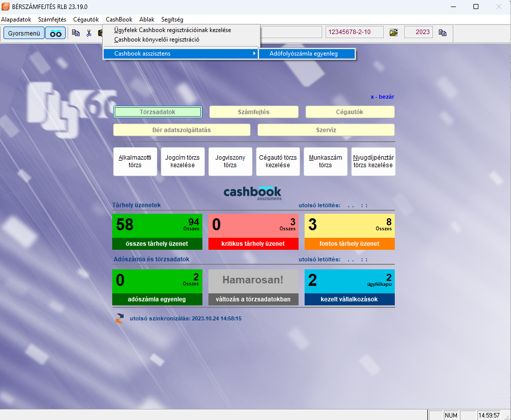Image resolution: width=511 pixels, height=420 pixels.
Task: Open the Szerviz section
Action: [326, 130]
